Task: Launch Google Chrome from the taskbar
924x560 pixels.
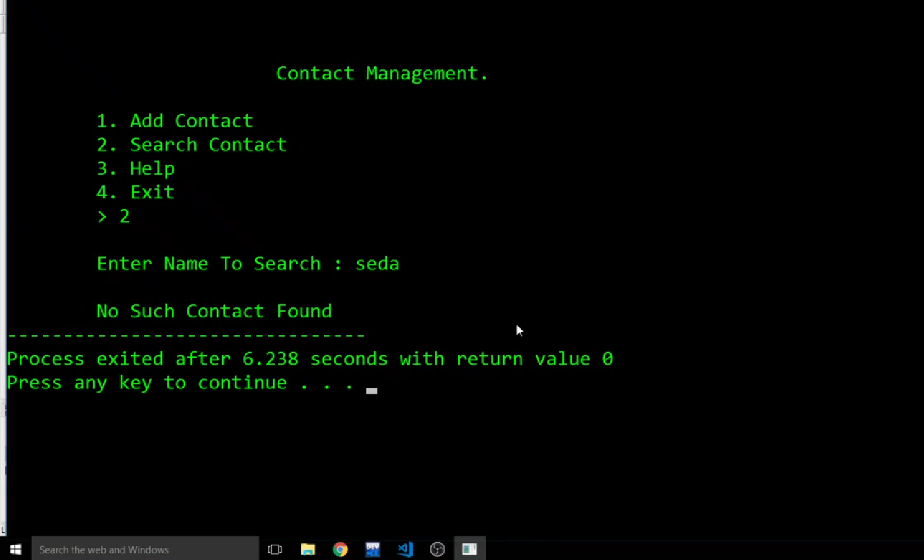Action: click(x=340, y=549)
